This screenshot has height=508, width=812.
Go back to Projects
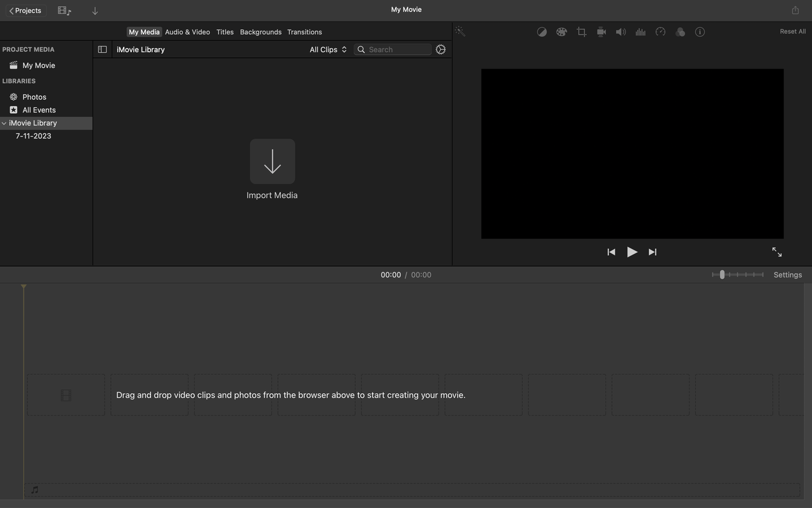[x=25, y=10]
